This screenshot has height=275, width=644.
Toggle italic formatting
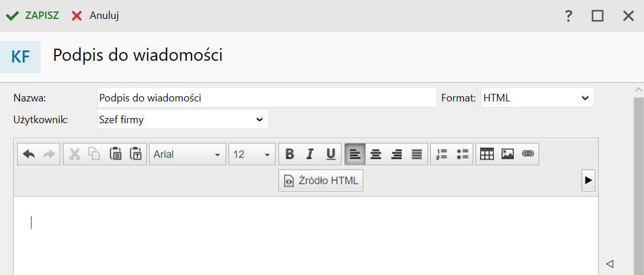point(310,154)
